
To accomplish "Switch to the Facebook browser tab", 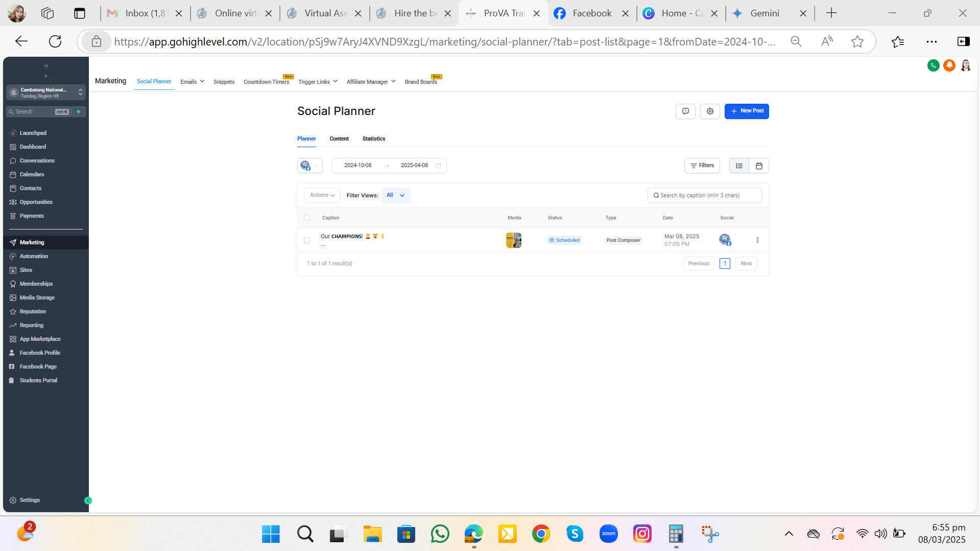I will pos(592,13).
